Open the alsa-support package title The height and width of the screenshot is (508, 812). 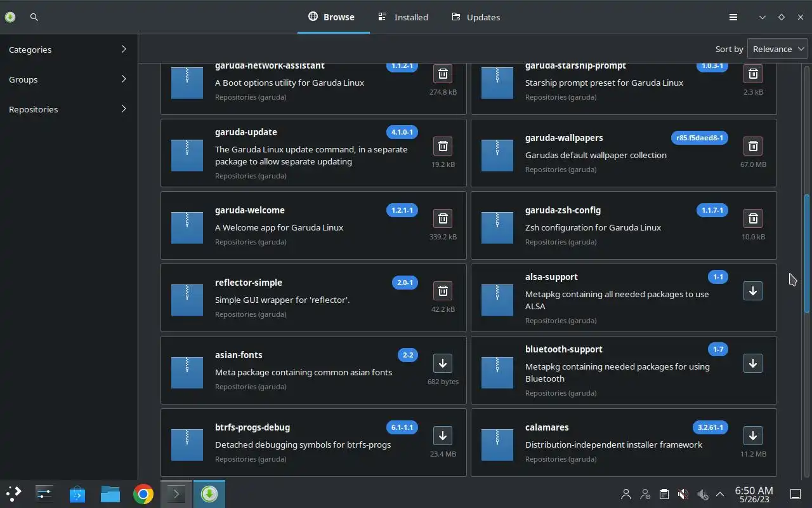coord(551,277)
